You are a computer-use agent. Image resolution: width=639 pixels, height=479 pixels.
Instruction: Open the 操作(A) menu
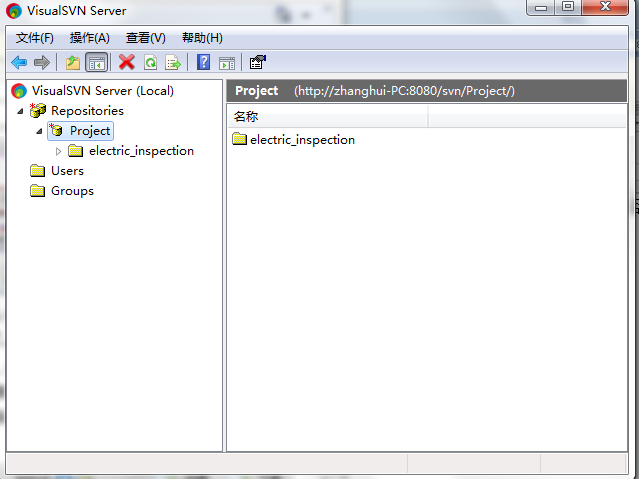point(90,38)
